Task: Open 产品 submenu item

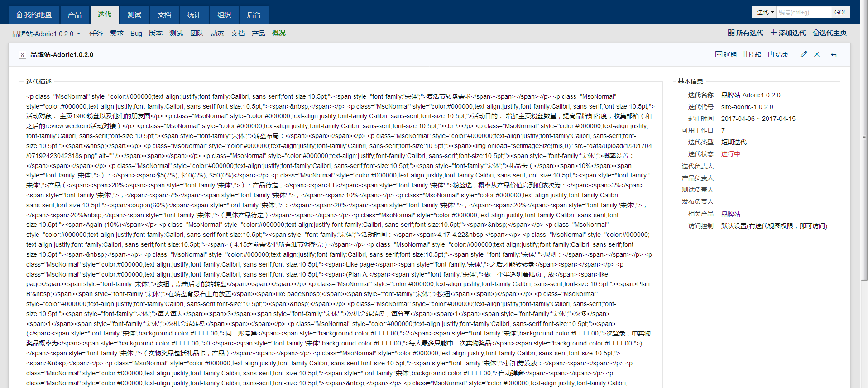Action: coord(259,33)
